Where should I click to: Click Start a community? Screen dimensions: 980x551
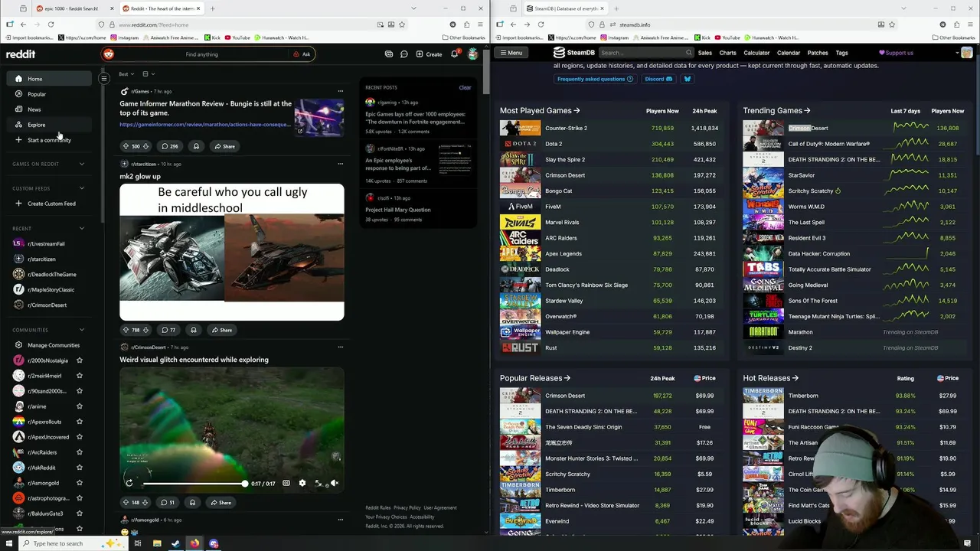click(51, 140)
